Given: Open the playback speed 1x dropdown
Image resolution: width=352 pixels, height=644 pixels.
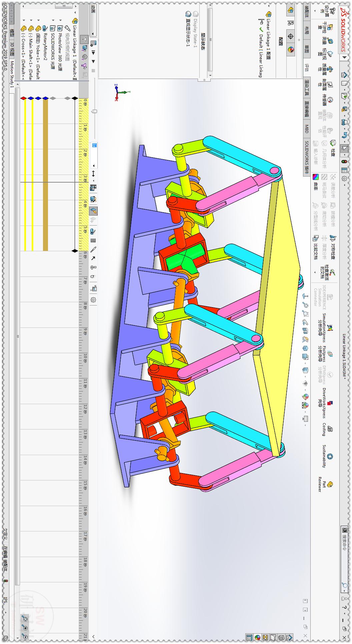Looking at the screenshot, I should point(94,166).
